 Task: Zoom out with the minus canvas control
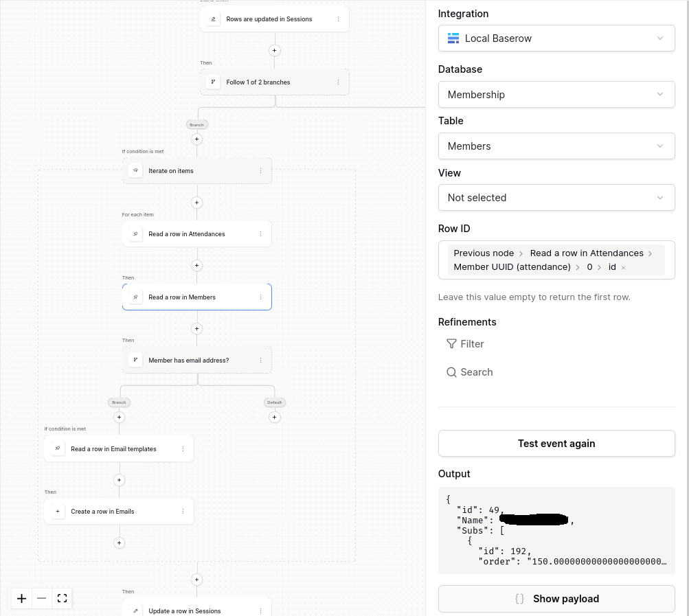[x=42, y=598]
